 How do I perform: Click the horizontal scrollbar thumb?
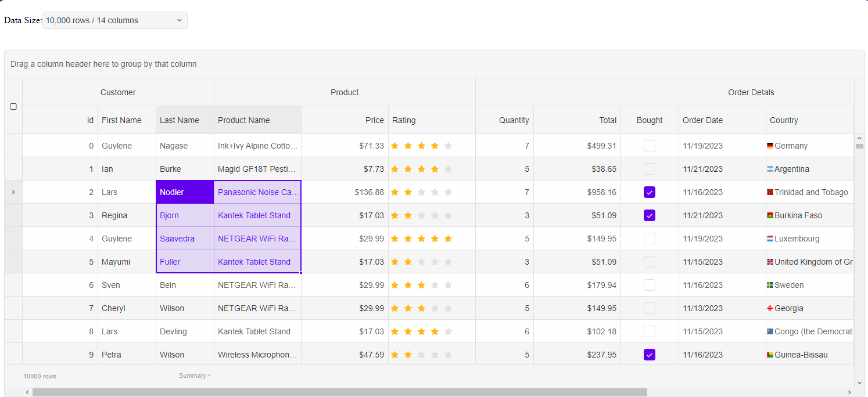[339, 392]
